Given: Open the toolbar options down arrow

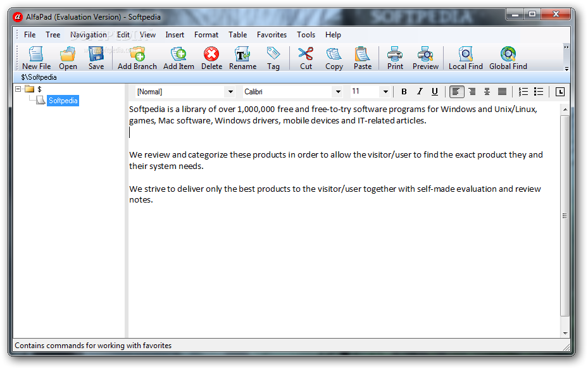Looking at the screenshot, I should point(566,69).
